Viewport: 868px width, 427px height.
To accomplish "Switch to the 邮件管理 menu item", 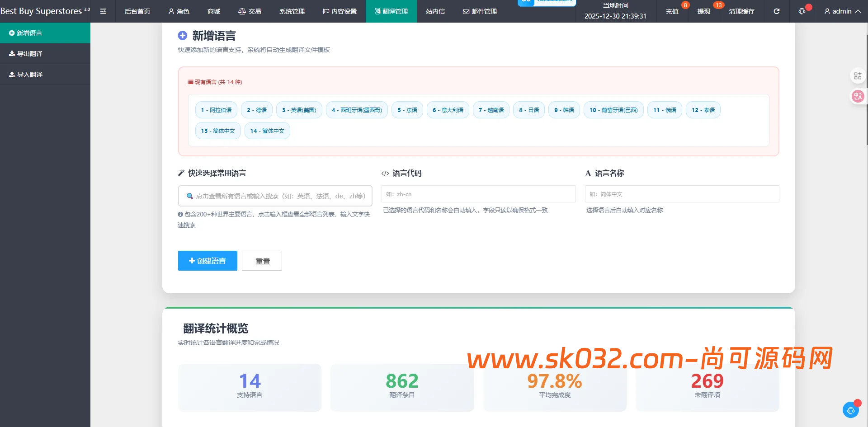I will (480, 11).
